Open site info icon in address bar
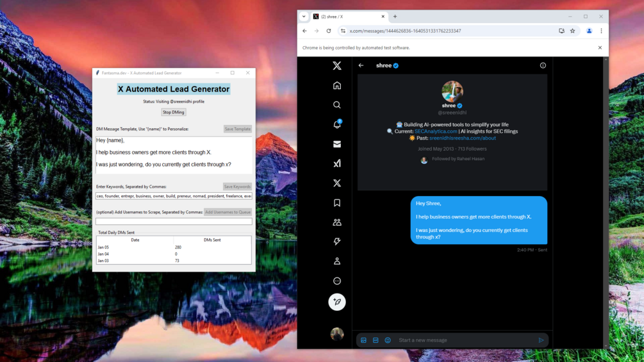 343,31
